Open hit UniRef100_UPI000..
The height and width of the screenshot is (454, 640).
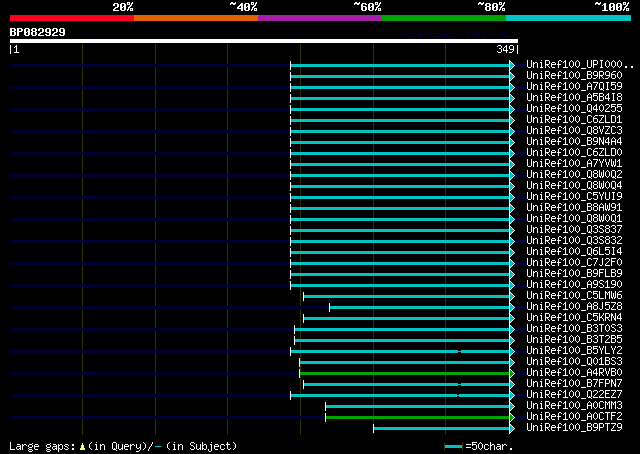pos(580,65)
